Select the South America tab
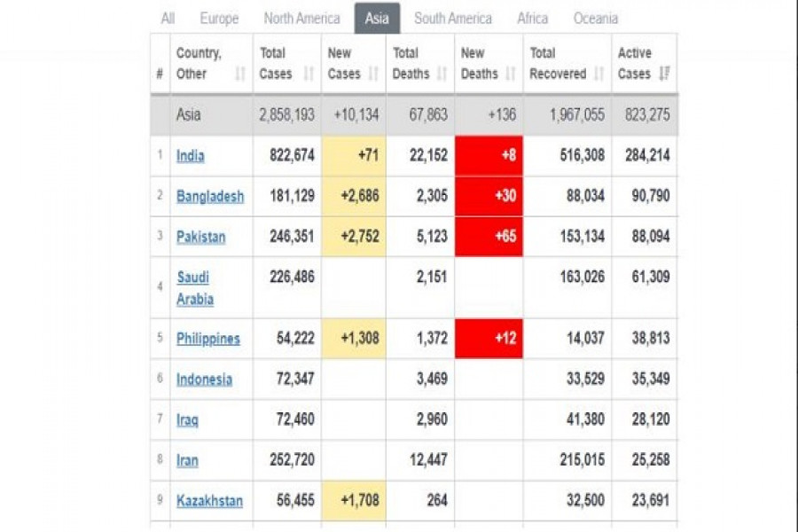798x532 pixels. [453, 19]
